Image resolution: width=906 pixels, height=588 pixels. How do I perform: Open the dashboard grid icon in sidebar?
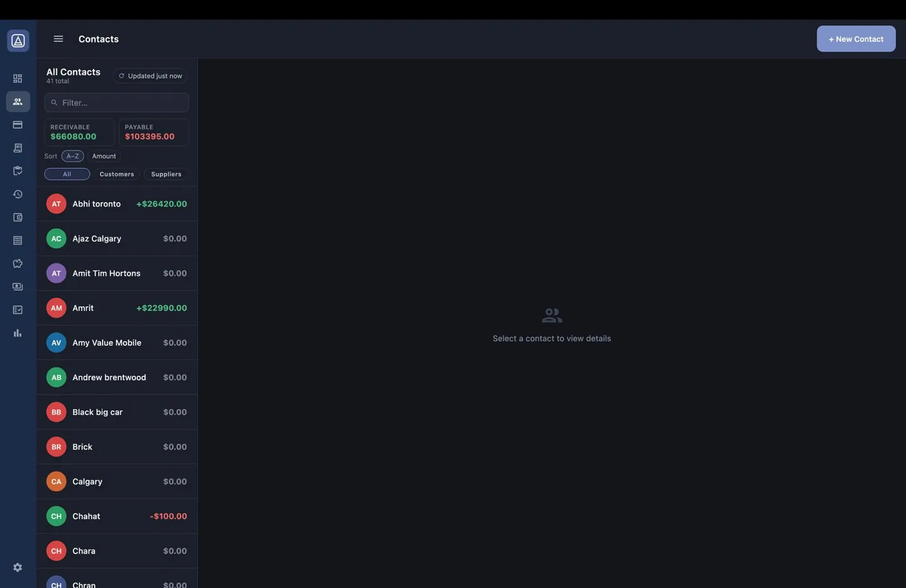(18, 79)
